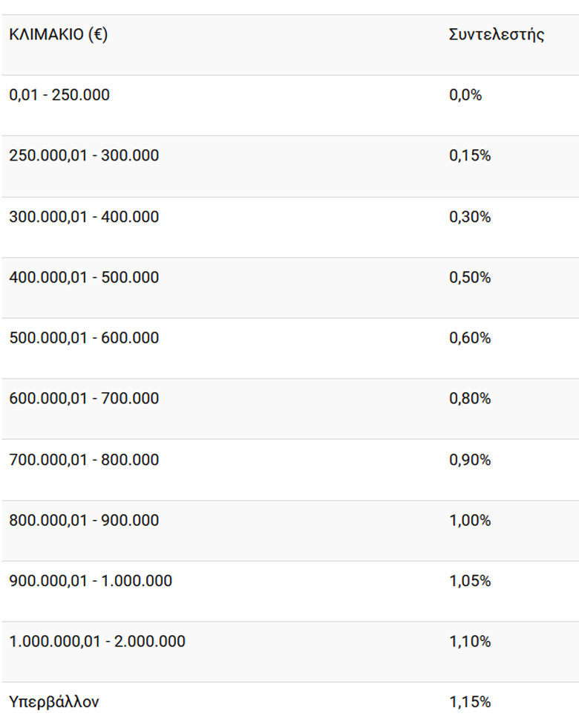The height and width of the screenshot is (728, 579).
Task: Select the 700.000,01 - 800.000 bracket
Action: pyautogui.click(x=84, y=459)
